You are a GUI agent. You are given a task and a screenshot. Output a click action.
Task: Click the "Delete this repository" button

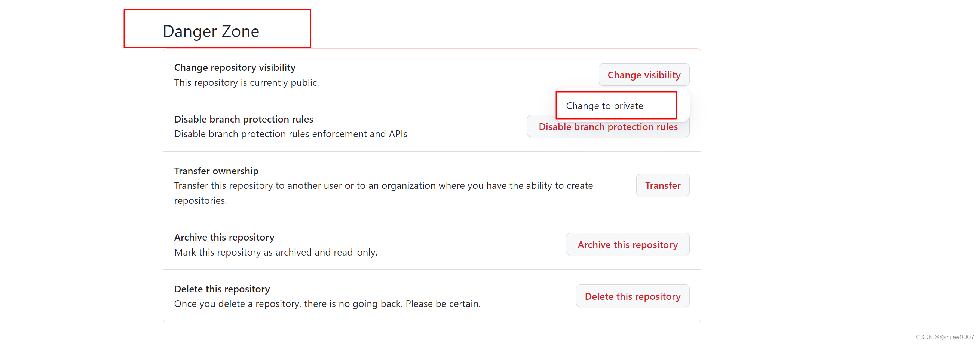coord(633,296)
